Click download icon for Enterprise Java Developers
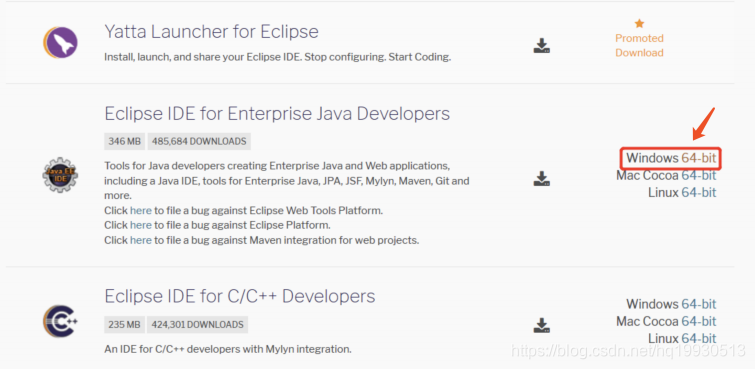The image size is (755, 369). [542, 179]
